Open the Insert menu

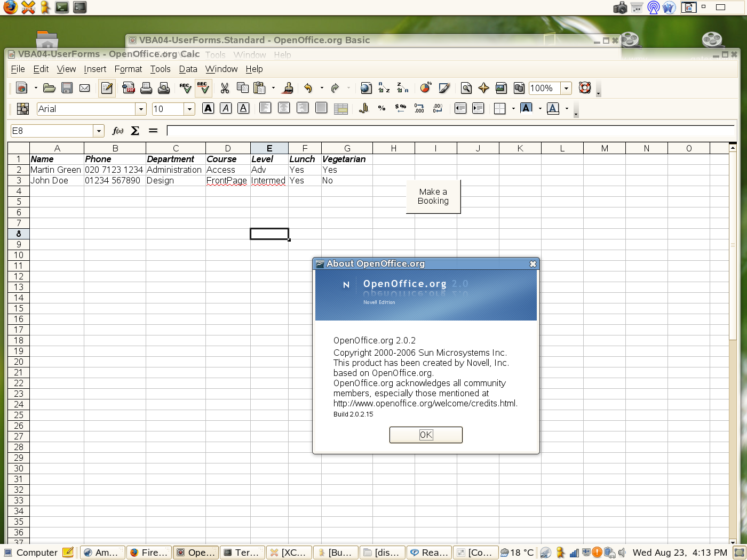95,69
